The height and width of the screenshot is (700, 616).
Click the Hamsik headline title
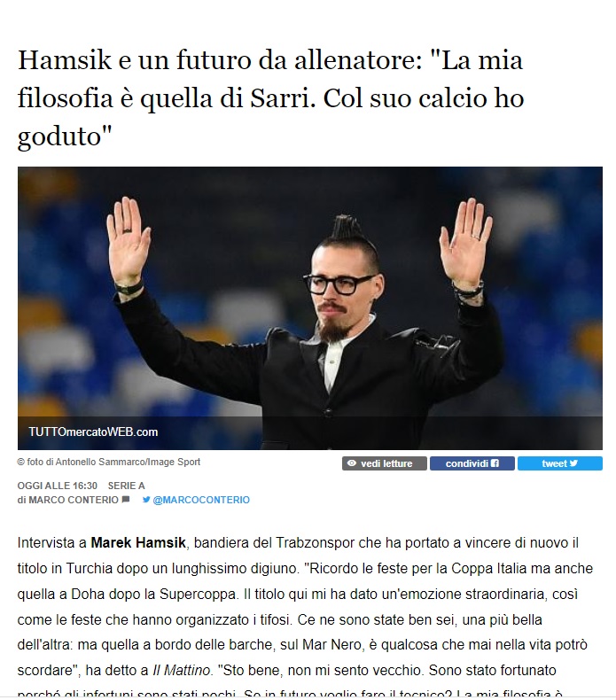tap(270, 97)
